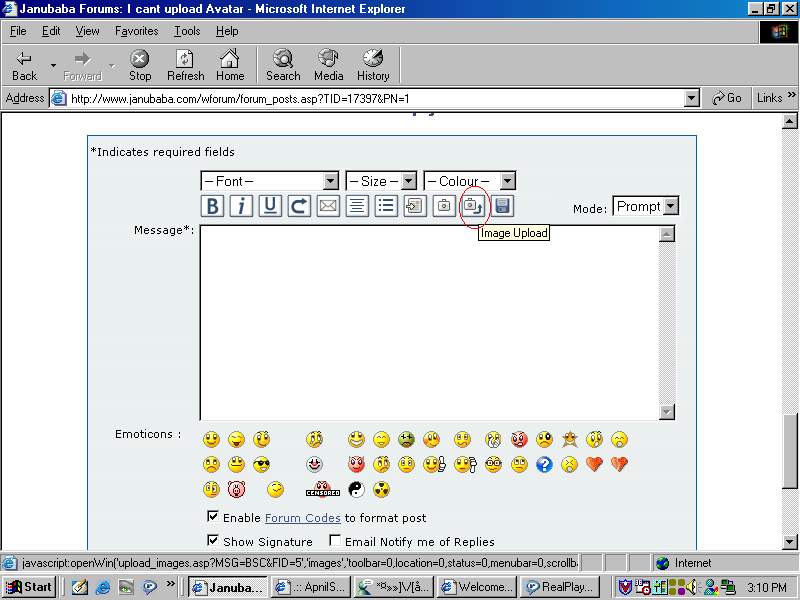This screenshot has height=600, width=800.
Task: Click the underline U formatting button
Action: coord(270,206)
